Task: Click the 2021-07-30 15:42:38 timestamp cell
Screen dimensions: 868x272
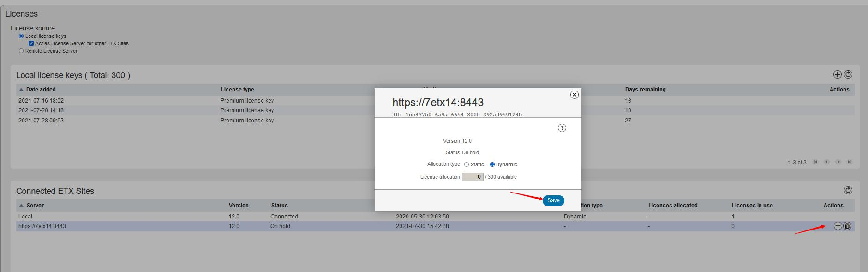Action: (422, 226)
